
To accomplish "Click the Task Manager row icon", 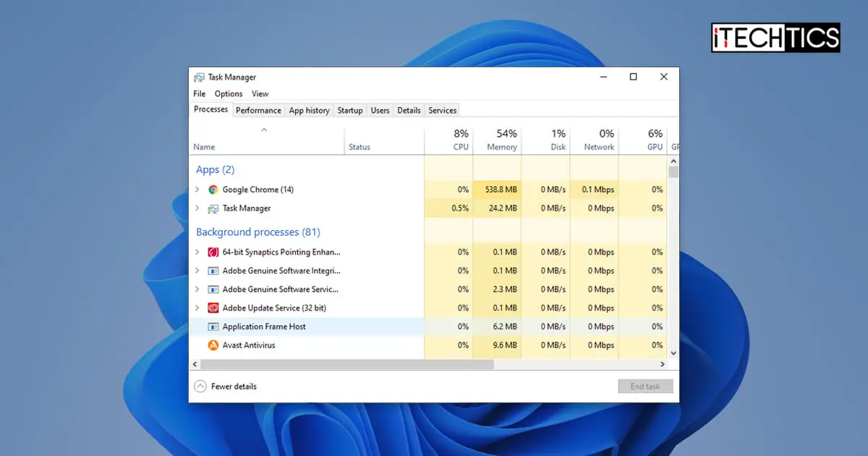I will 213,208.
